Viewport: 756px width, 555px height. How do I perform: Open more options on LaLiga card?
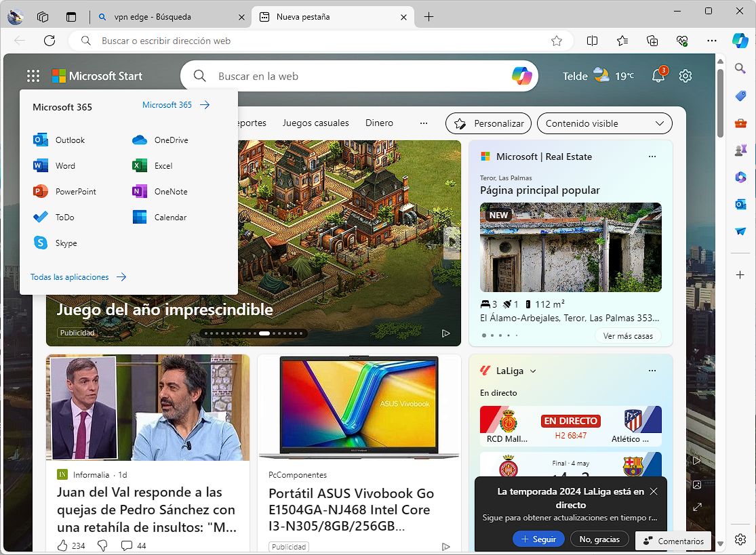coord(652,371)
